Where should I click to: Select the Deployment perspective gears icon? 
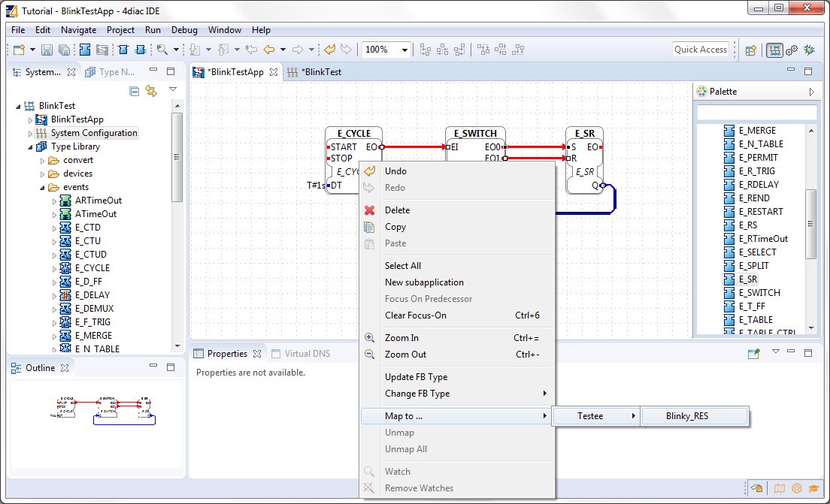(791, 50)
